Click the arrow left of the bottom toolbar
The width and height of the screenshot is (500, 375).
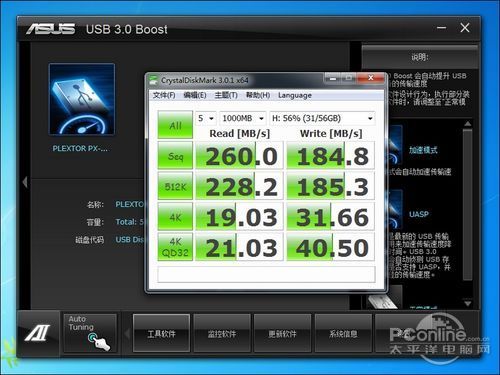[x=127, y=333]
